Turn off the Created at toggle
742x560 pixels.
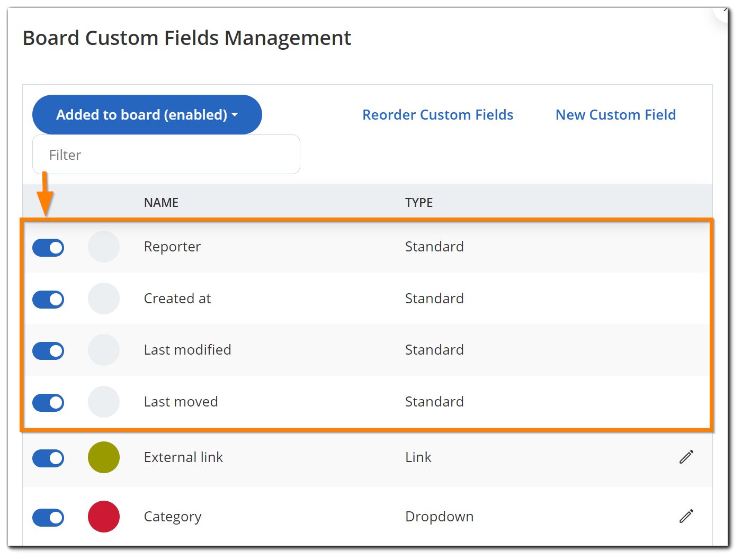48,299
